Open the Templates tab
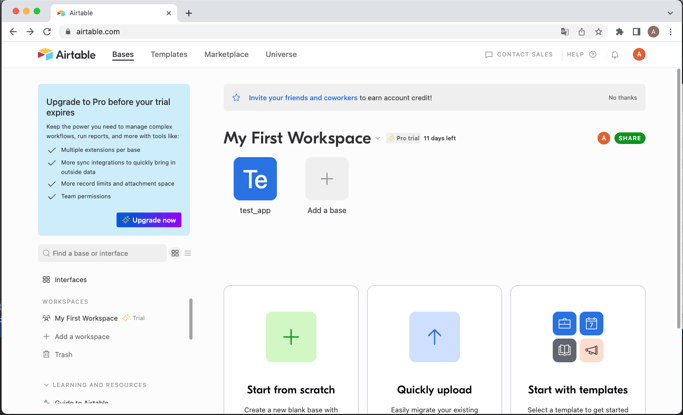This screenshot has width=683, height=415. point(169,54)
